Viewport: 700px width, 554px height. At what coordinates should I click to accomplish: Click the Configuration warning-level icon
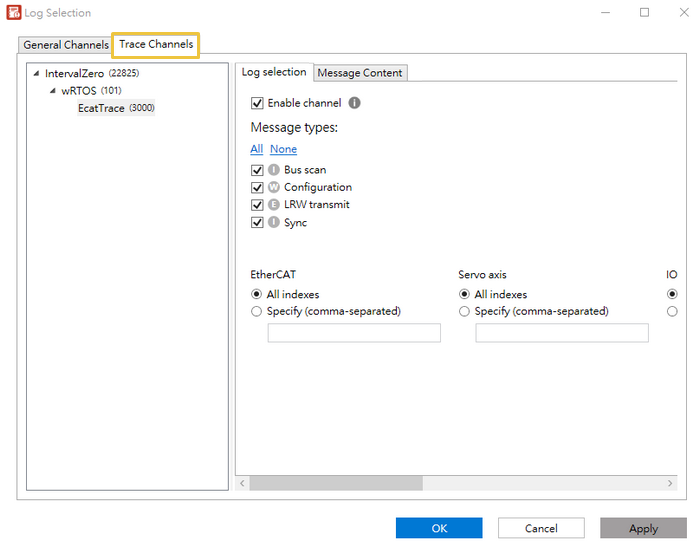click(x=274, y=187)
